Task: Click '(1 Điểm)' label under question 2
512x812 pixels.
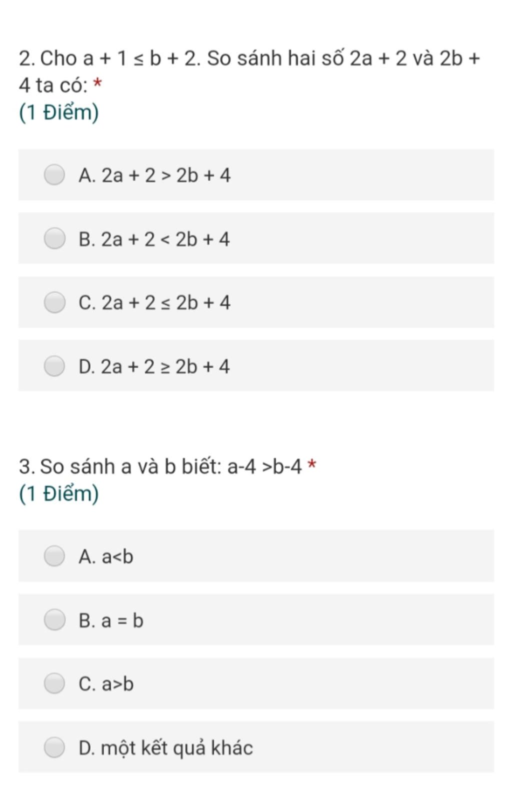Action: click(x=59, y=112)
